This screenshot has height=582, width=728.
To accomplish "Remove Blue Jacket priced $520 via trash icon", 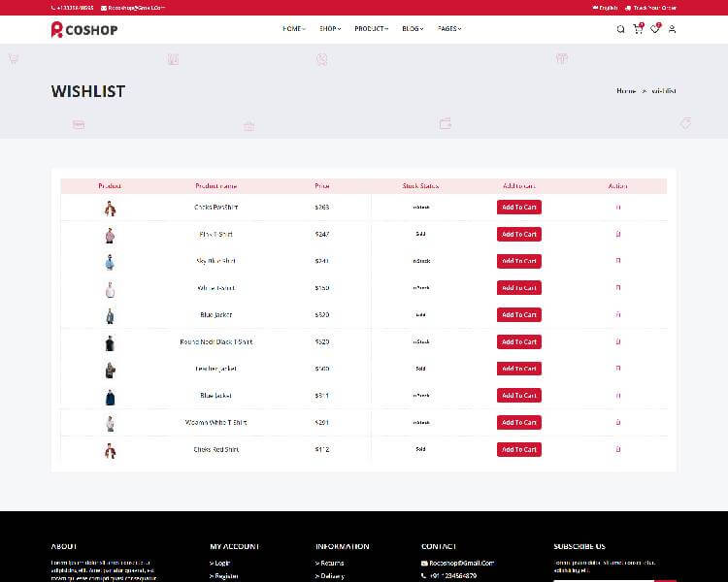I will click(x=618, y=314).
